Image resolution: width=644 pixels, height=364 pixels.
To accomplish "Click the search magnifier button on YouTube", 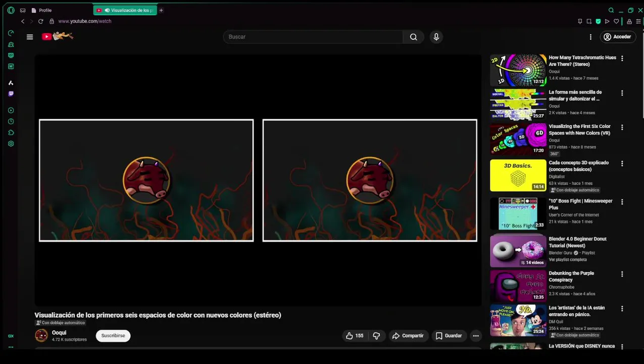I will tap(413, 37).
